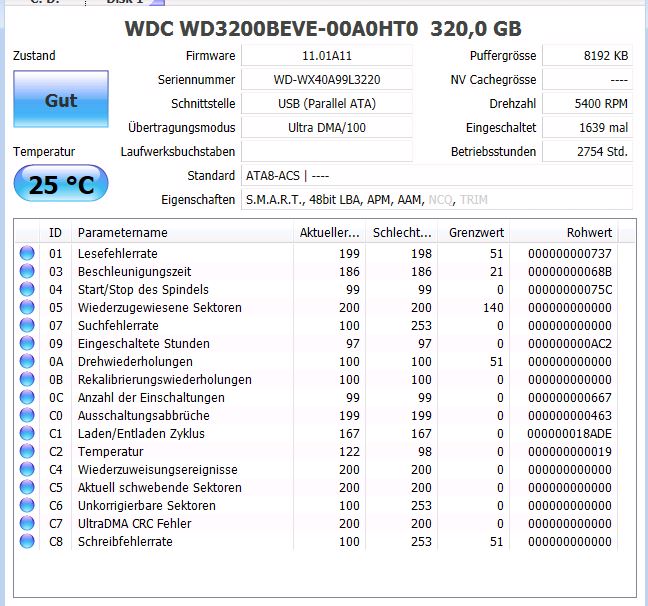
Task: Click the 25 °C temperature button
Action: pyautogui.click(x=61, y=184)
